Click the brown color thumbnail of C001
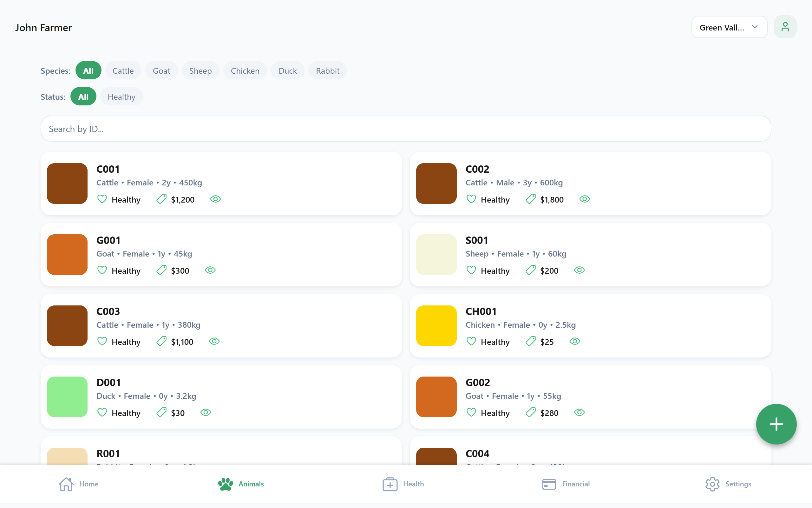Screen dimensions: 812x508 67,184
